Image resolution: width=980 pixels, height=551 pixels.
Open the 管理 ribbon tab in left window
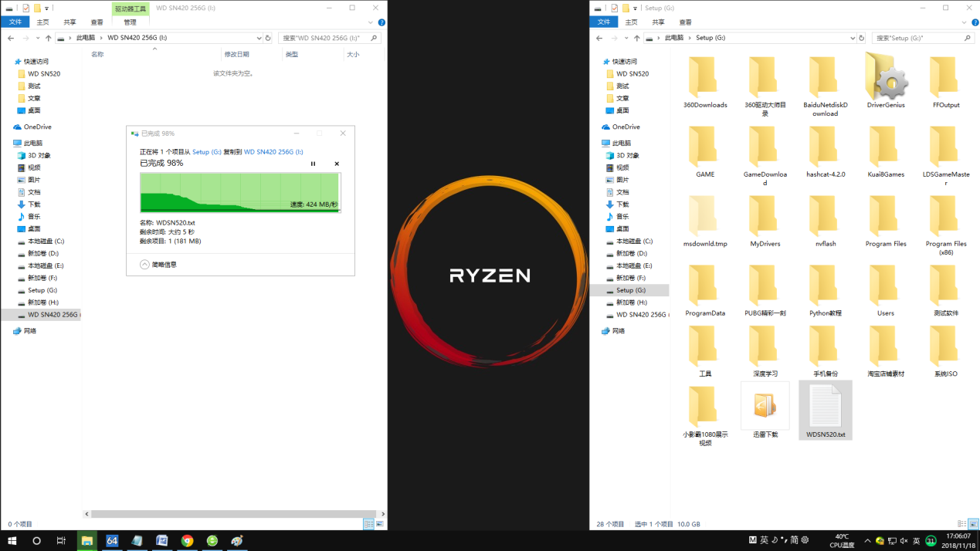[130, 22]
